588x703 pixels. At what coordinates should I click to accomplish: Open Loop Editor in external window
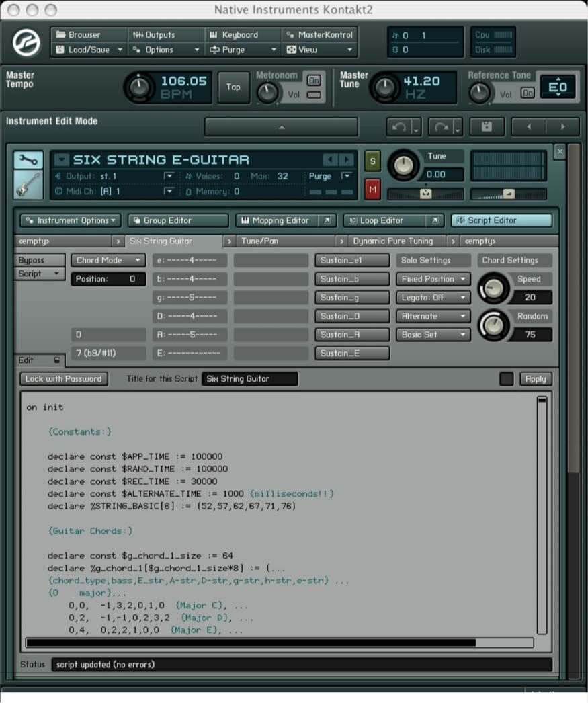(435, 220)
